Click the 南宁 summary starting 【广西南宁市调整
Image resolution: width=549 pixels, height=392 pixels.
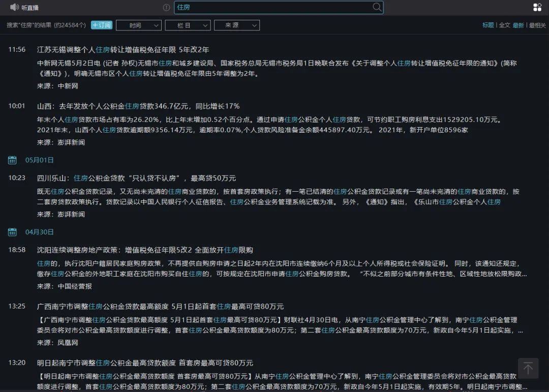(280, 325)
